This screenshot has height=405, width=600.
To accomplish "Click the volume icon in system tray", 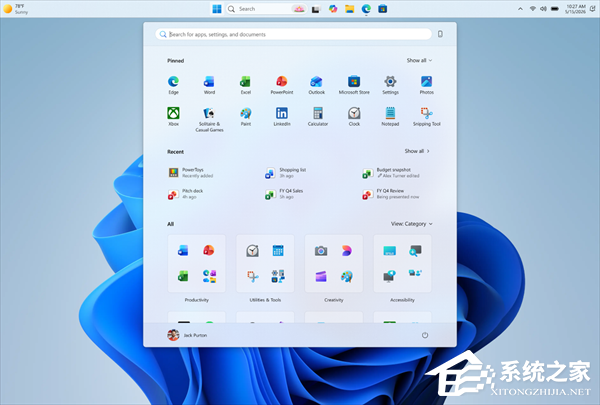I will click(543, 9).
